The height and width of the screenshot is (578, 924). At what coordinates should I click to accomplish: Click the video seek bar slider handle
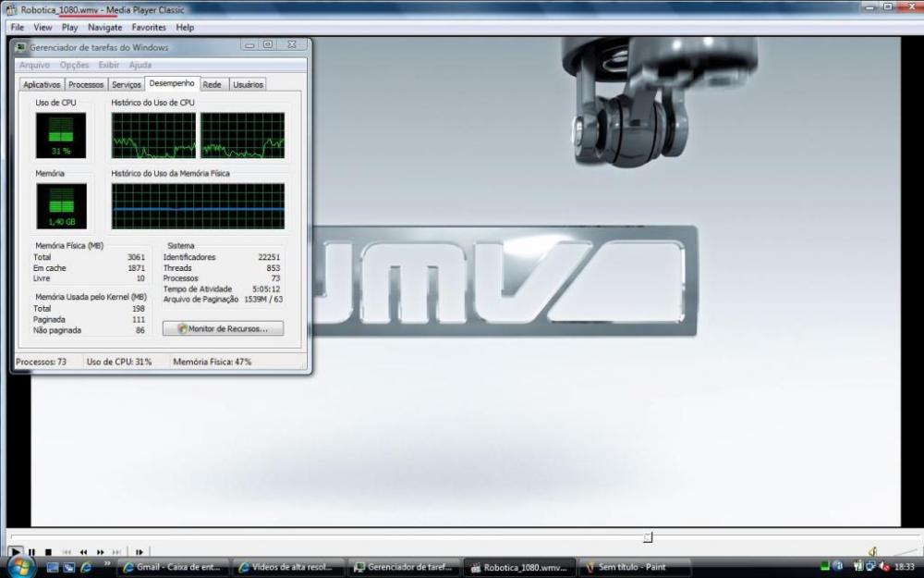click(648, 536)
